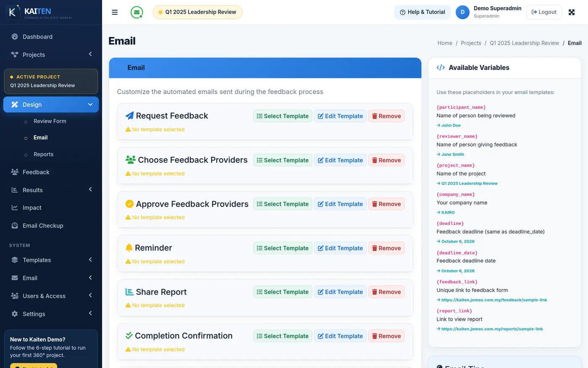Select Template for Share Report
The width and height of the screenshot is (588, 368).
coord(283,292)
